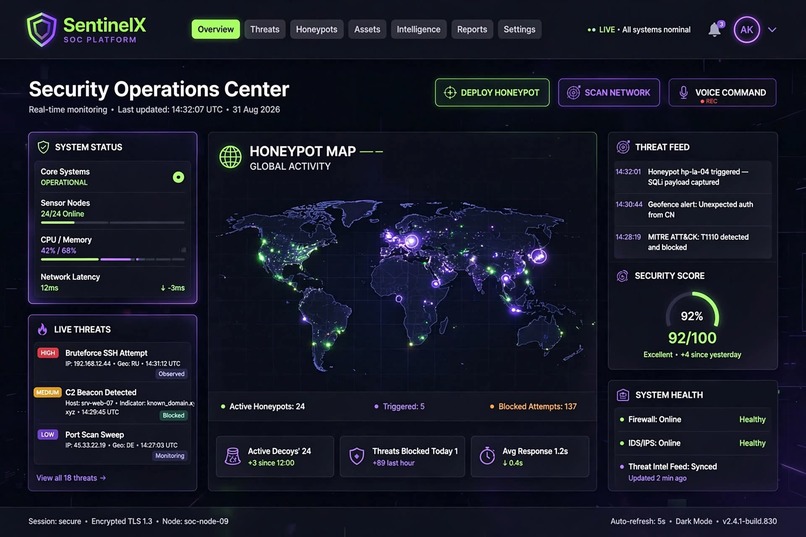Click the Avg Response stopwatch icon
This screenshot has height=537, width=806.
tap(487, 456)
